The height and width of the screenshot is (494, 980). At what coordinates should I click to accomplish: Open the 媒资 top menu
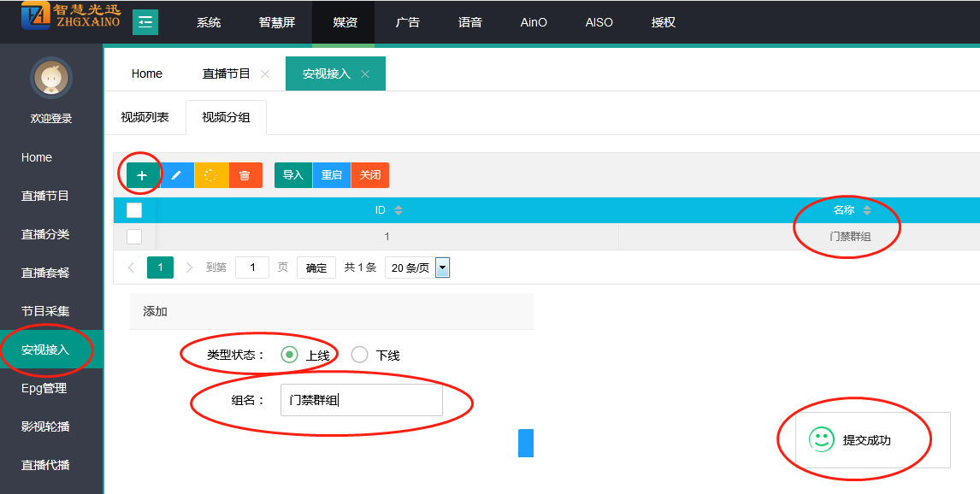click(345, 22)
